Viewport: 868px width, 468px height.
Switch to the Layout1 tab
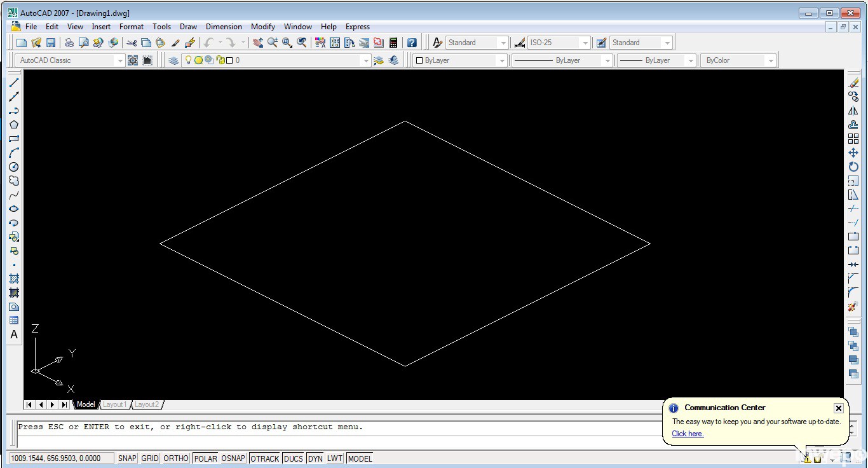[115, 404]
